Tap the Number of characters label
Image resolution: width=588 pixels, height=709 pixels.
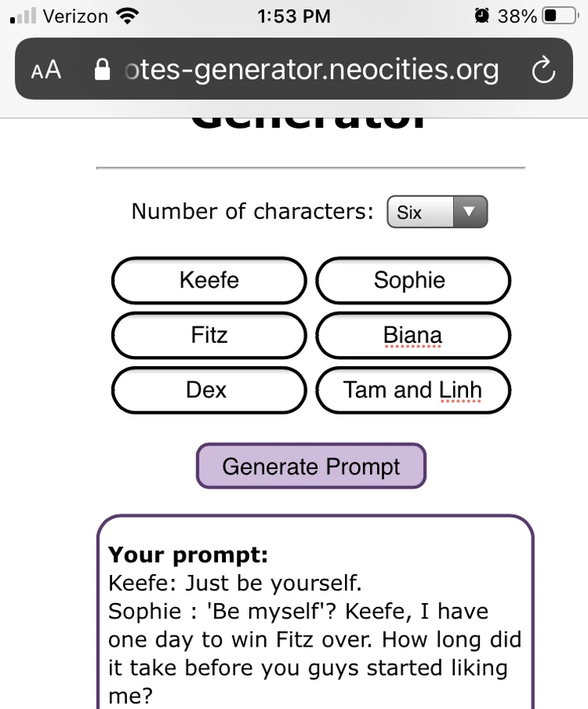(252, 211)
